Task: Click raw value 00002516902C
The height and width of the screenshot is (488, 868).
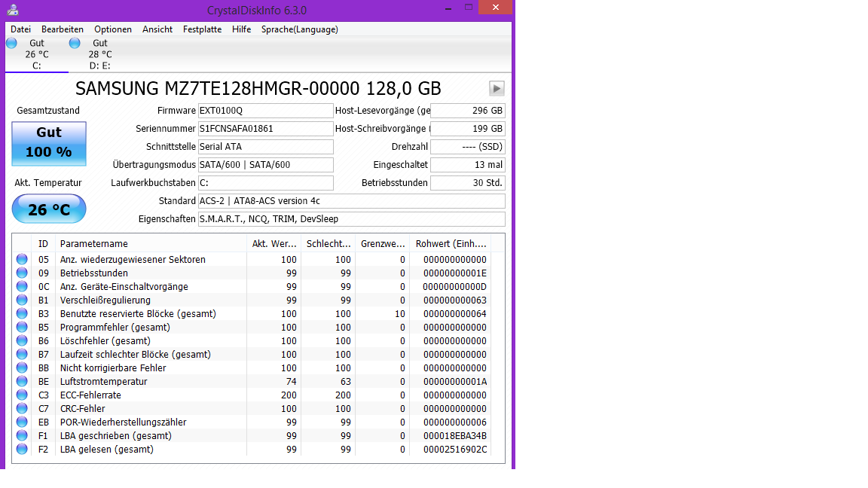Action: (454, 450)
